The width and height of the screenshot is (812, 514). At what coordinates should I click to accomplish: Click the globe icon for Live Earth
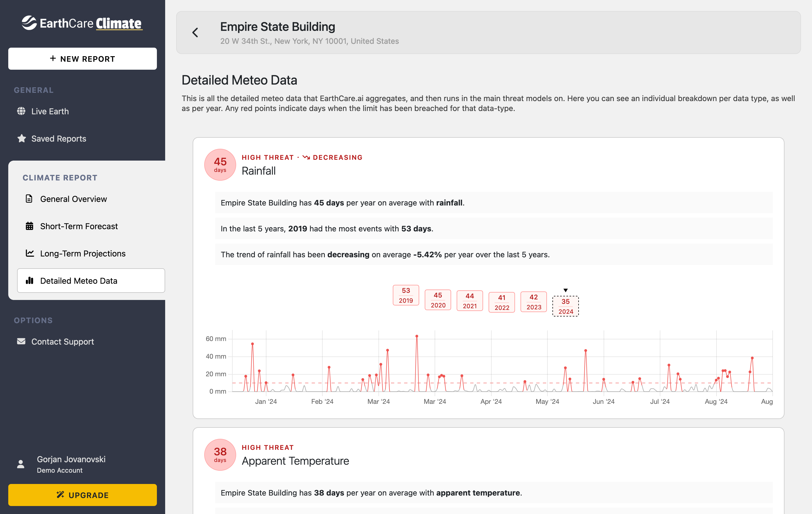[x=21, y=111]
